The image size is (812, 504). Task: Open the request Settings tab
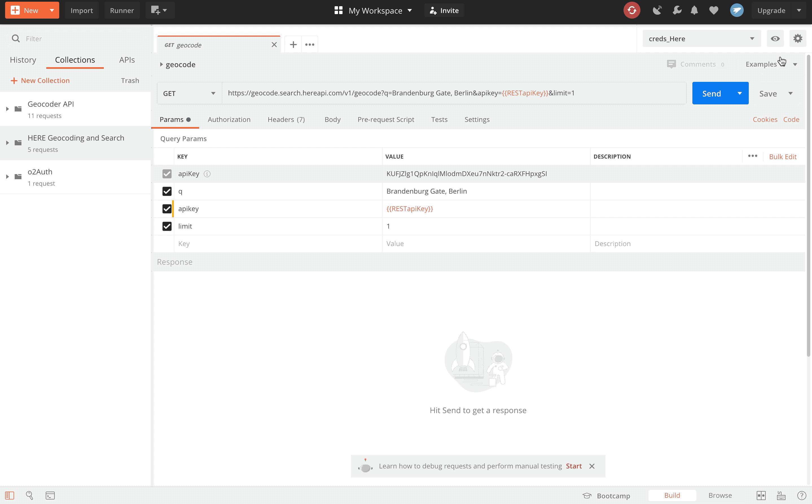point(477,119)
